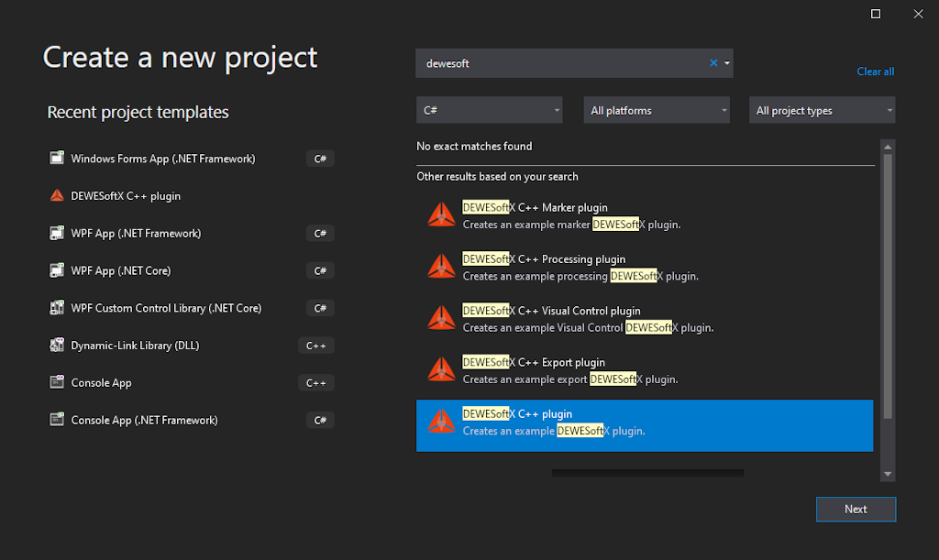
Task: Choose DEWESoftX C++ Visual Control plugin result
Action: click(x=645, y=319)
